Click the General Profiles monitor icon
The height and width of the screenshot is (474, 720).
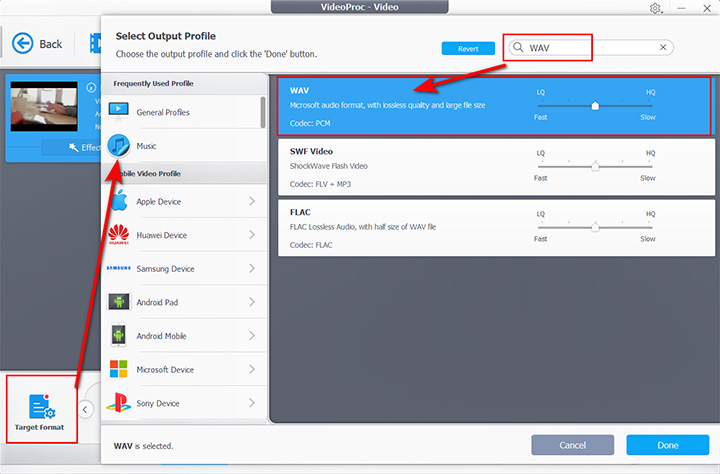118,112
